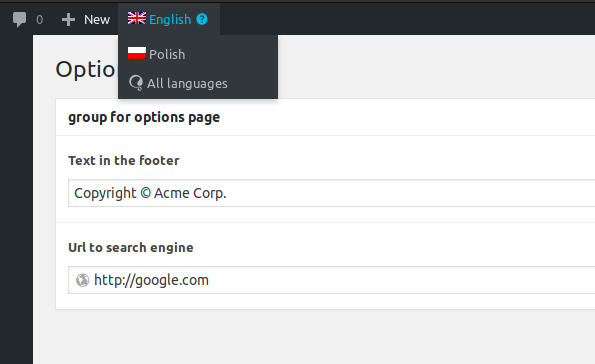The width and height of the screenshot is (595, 364).
Task: Choose the Polish flag icon
Action: pyautogui.click(x=137, y=53)
